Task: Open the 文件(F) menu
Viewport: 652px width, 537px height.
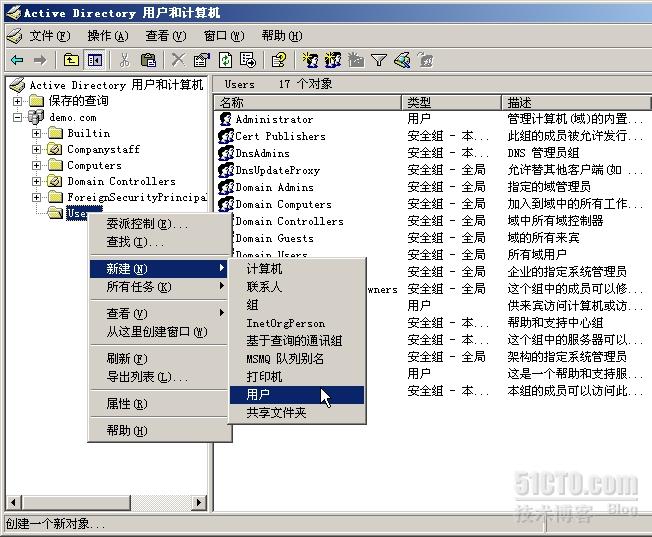Action: coord(50,36)
